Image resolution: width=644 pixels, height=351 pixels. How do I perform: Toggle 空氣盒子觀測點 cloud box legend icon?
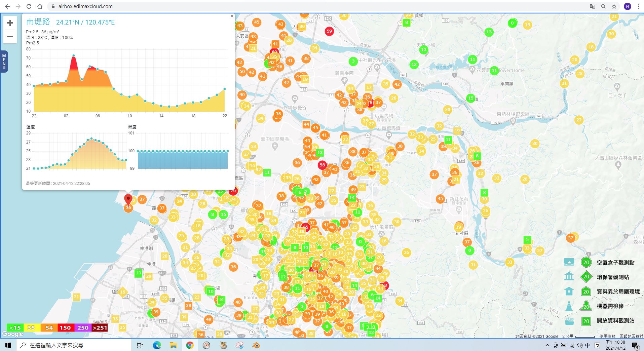569,262
